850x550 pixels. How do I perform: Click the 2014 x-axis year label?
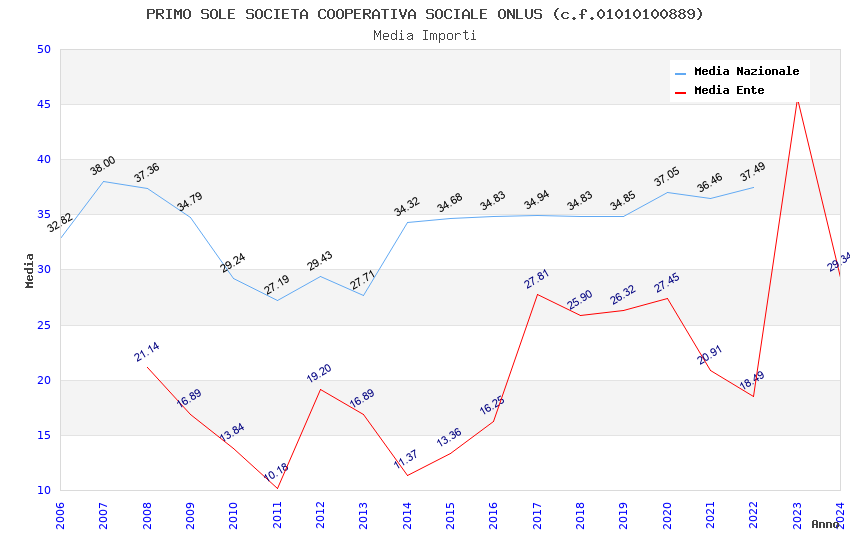(x=407, y=515)
